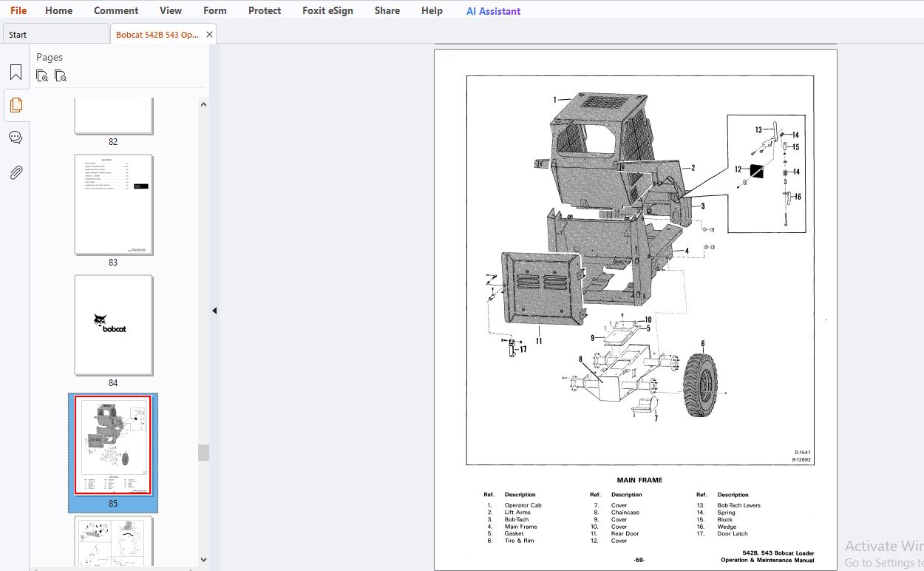Open the Comments panel icon in sidebar
Image resolution: width=924 pixels, height=571 pixels.
[x=16, y=138]
